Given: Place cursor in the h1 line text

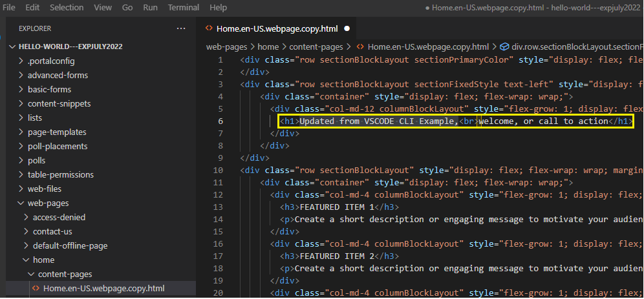Looking at the screenshot, I should tap(388, 121).
